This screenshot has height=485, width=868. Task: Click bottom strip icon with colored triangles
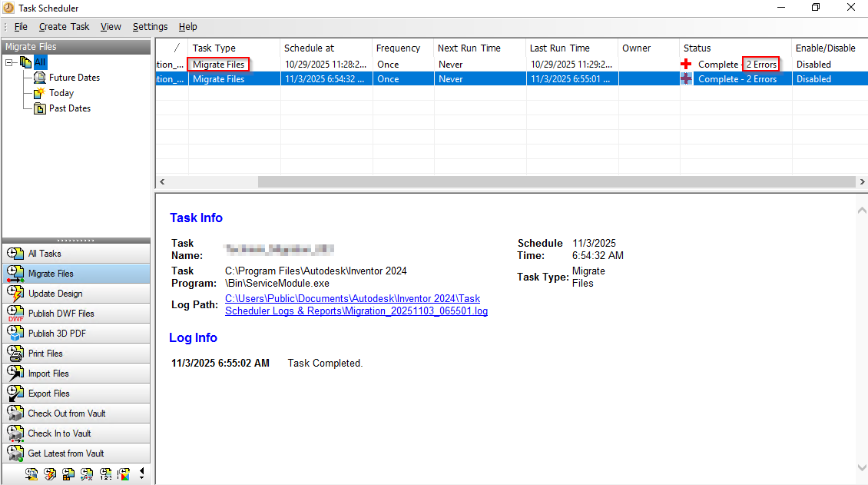[124, 474]
